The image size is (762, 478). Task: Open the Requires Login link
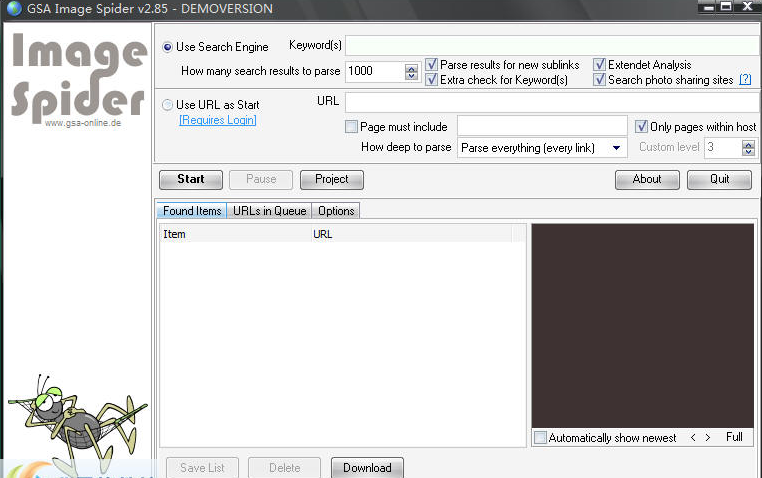pos(218,120)
